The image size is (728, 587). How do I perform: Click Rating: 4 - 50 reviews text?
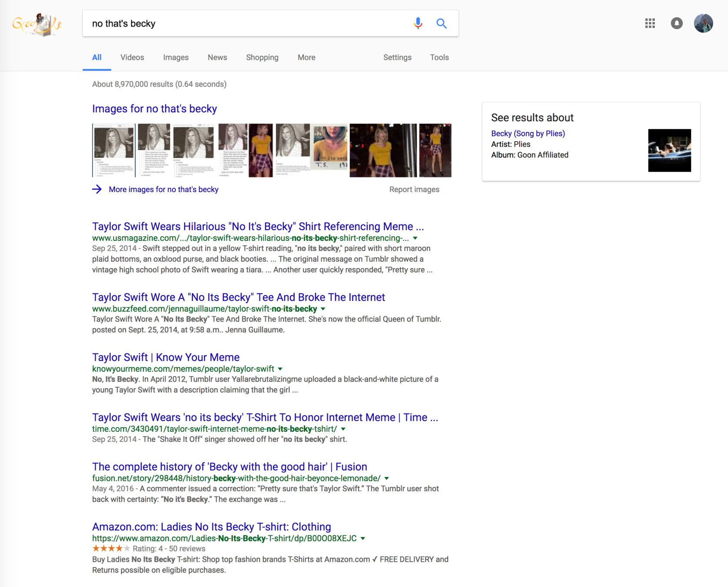click(x=169, y=549)
